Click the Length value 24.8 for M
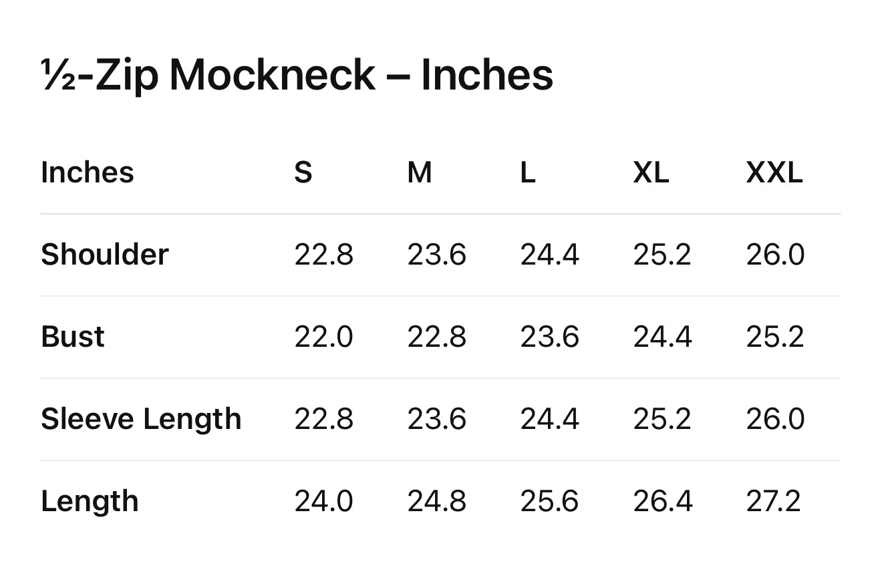 click(437, 501)
